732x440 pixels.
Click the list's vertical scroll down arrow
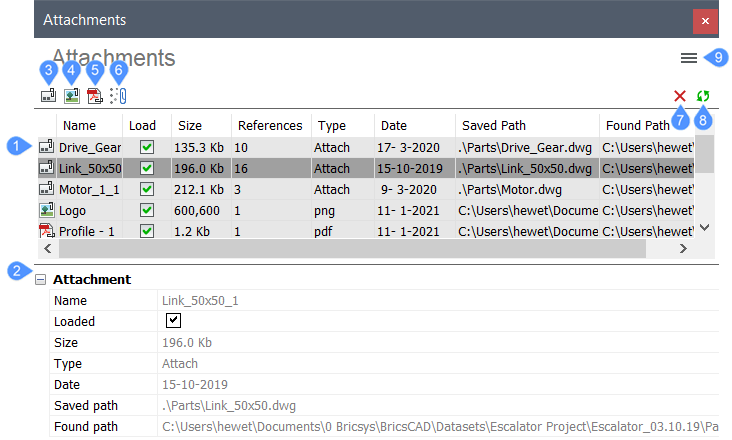coord(704,227)
